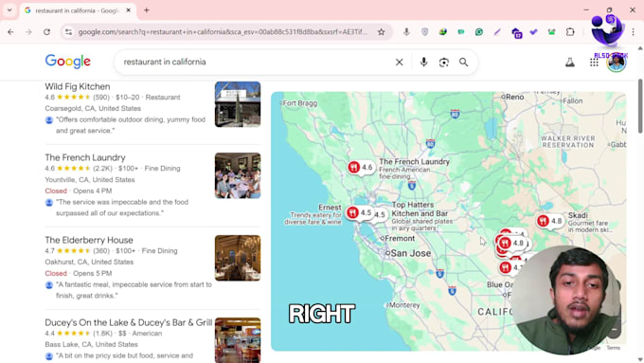
Task: Switch to restaurant in california tab
Action: 77,10
